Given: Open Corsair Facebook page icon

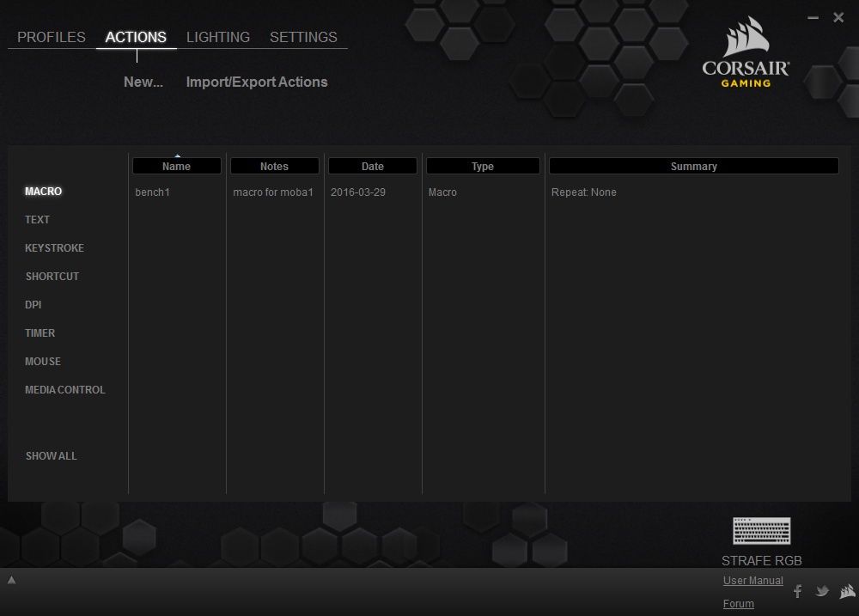Looking at the screenshot, I should pos(798,591).
